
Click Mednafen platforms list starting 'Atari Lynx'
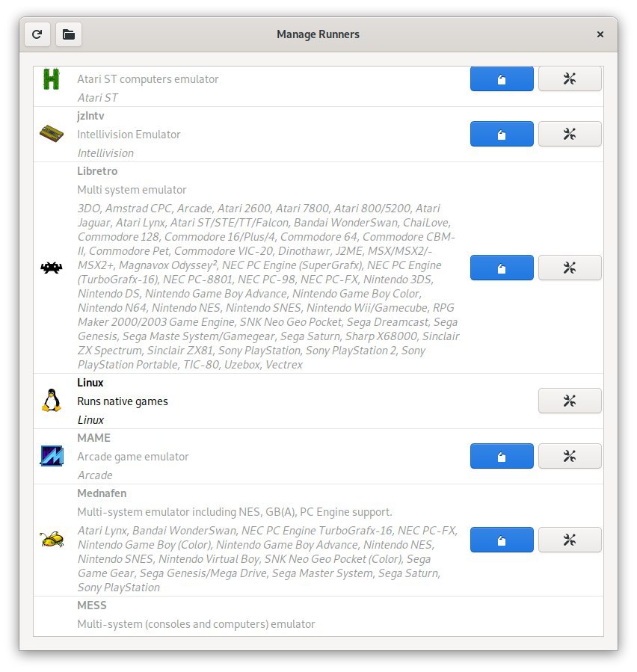pos(268,559)
